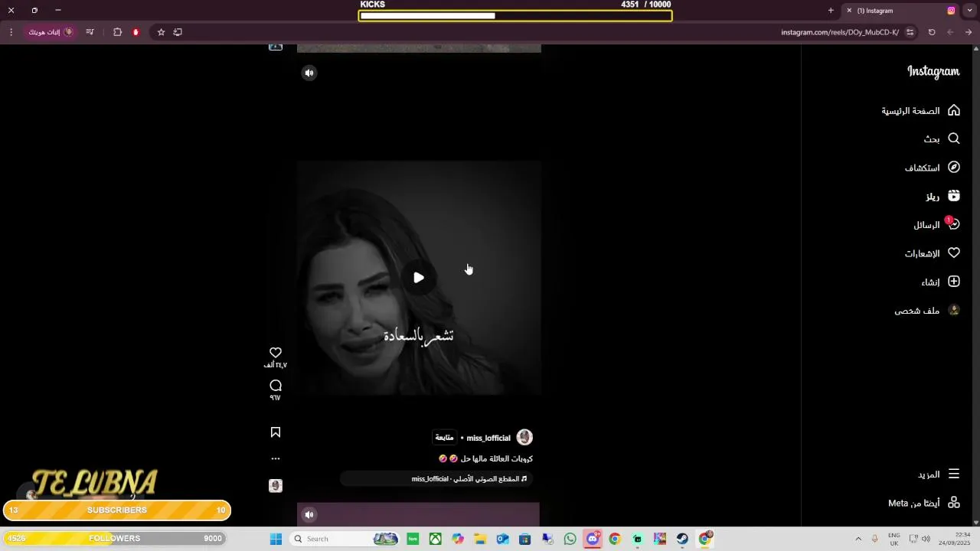
Task: Go to Reels section in sidebar
Action: coord(942,196)
